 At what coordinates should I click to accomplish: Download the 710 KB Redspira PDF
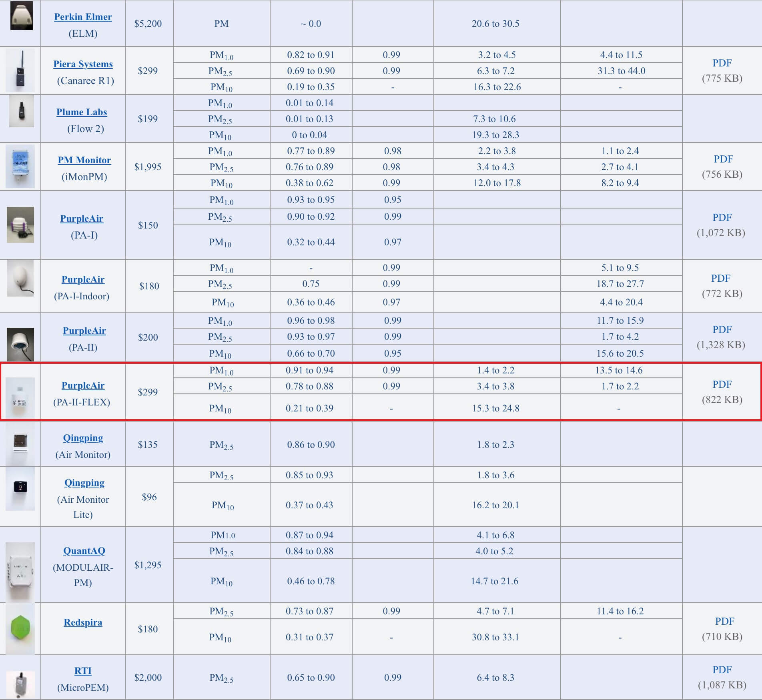(x=724, y=621)
